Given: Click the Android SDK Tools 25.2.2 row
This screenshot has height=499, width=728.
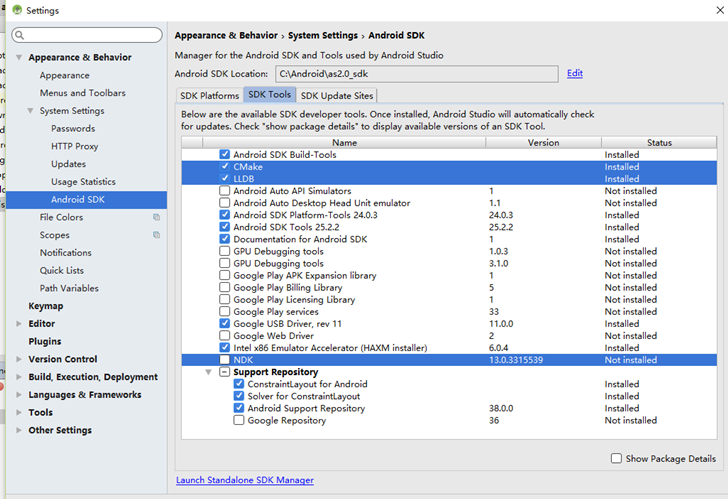Looking at the screenshot, I should 449,227.
